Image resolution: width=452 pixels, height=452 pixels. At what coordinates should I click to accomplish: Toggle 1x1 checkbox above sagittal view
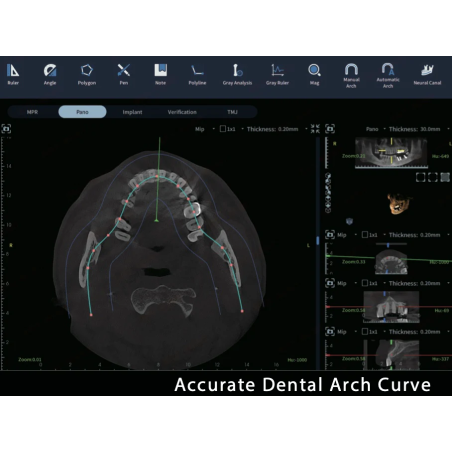click(365, 332)
